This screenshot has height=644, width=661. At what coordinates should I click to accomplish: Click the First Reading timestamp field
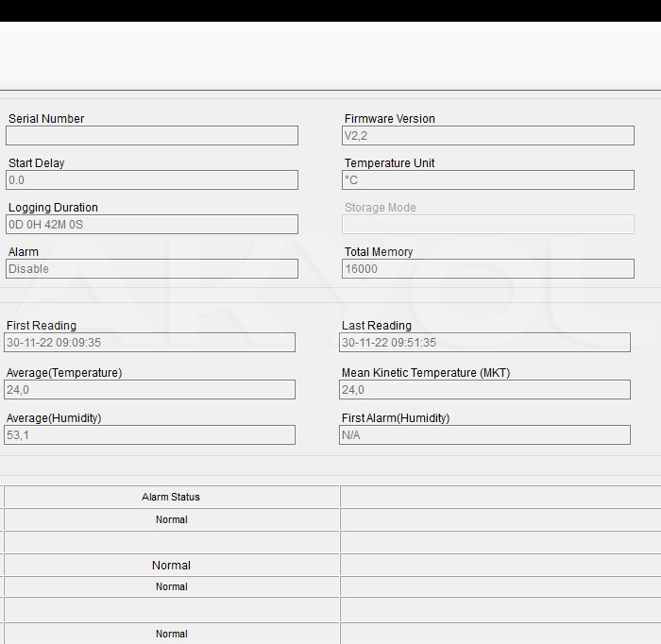pos(150,343)
